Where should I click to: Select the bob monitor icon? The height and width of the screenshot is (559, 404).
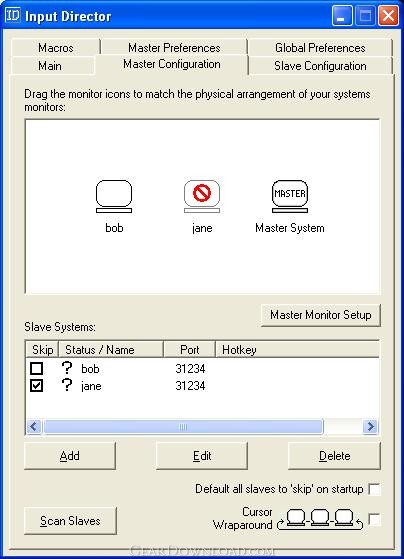(114, 196)
